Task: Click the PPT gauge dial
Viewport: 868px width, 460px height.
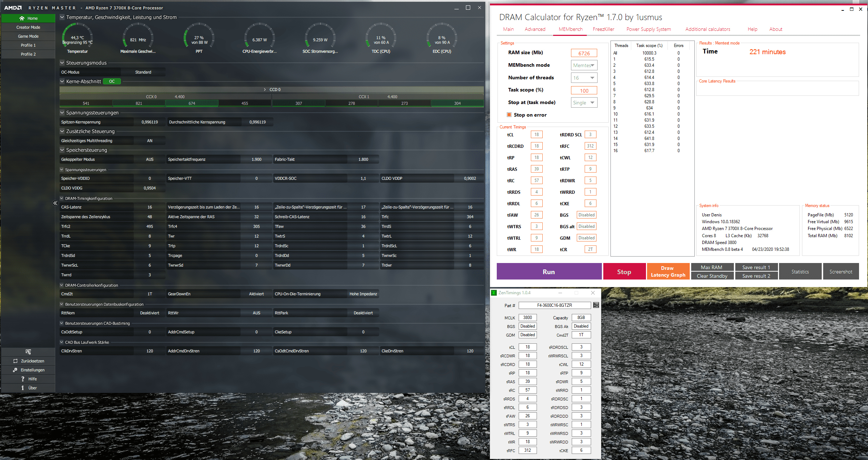Action: pos(199,38)
